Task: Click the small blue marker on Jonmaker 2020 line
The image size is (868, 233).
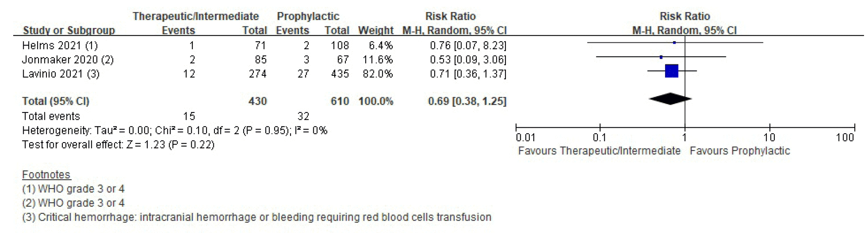Action: (661, 57)
